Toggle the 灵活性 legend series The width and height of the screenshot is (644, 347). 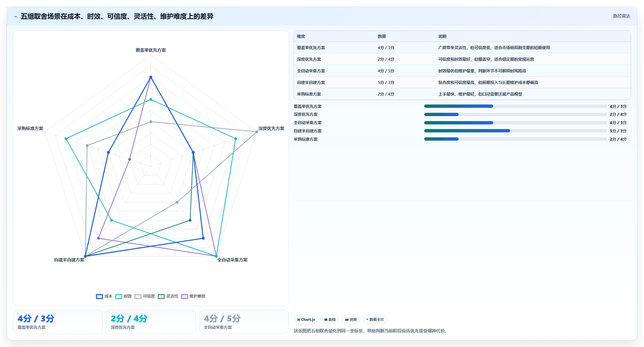click(168, 296)
